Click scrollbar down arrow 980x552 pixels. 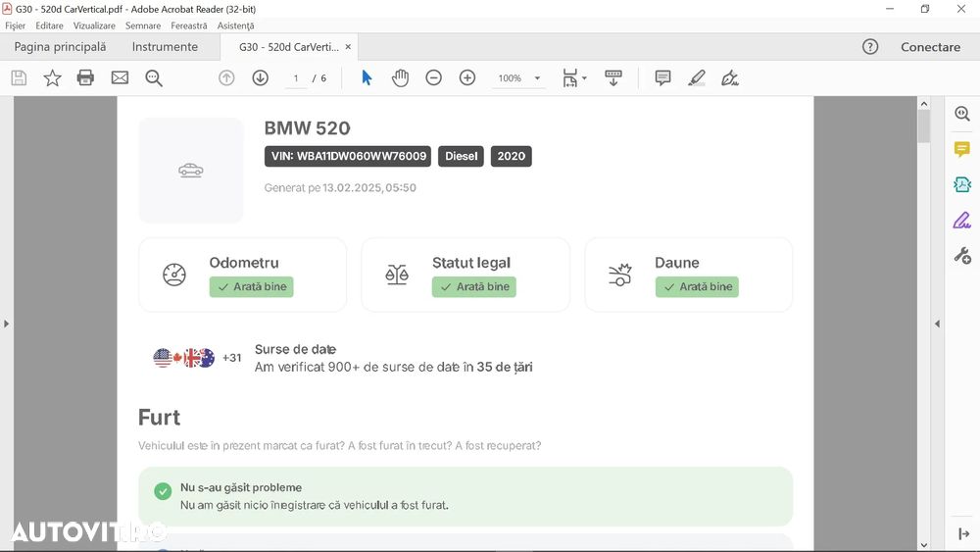[924, 545]
